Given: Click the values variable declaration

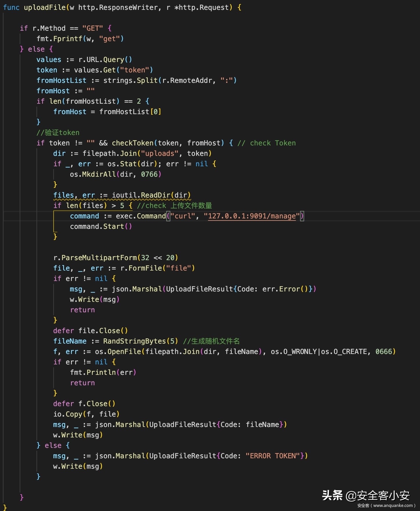Looking at the screenshot, I should (49, 60).
